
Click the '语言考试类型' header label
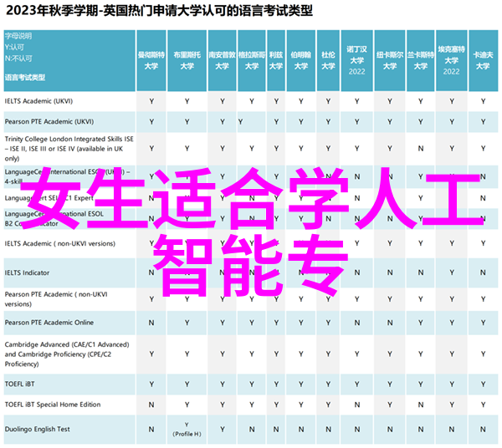pyautogui.click(x=25, y=78)
